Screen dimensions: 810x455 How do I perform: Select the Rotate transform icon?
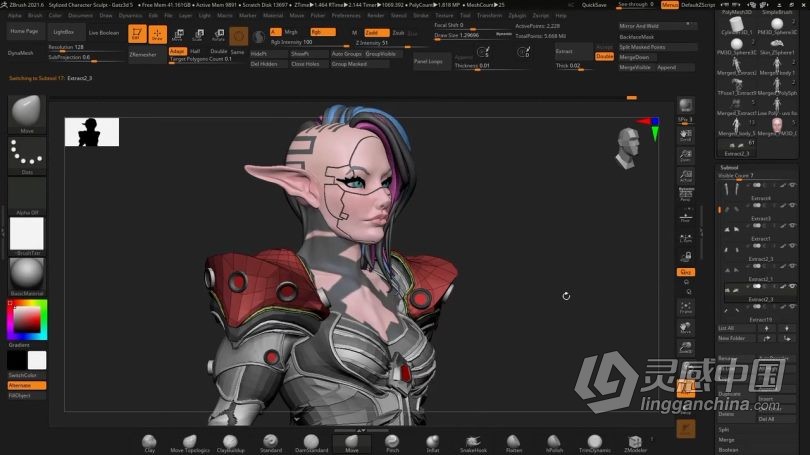219,35
